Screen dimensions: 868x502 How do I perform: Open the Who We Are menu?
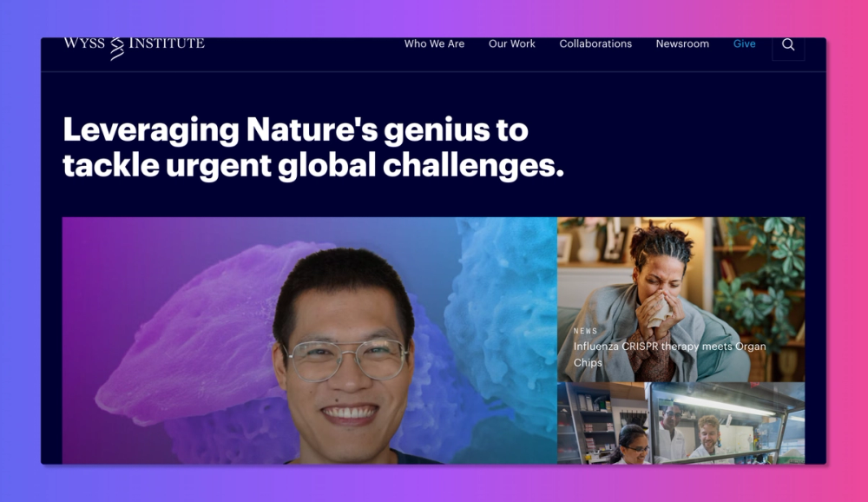tap(434, 43)
